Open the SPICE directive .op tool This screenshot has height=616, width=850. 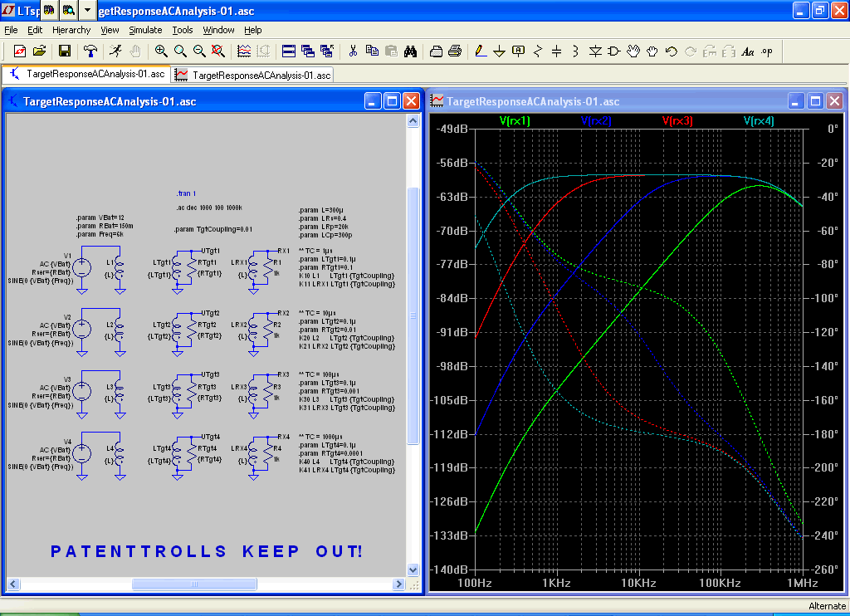(x=766, y=51)
